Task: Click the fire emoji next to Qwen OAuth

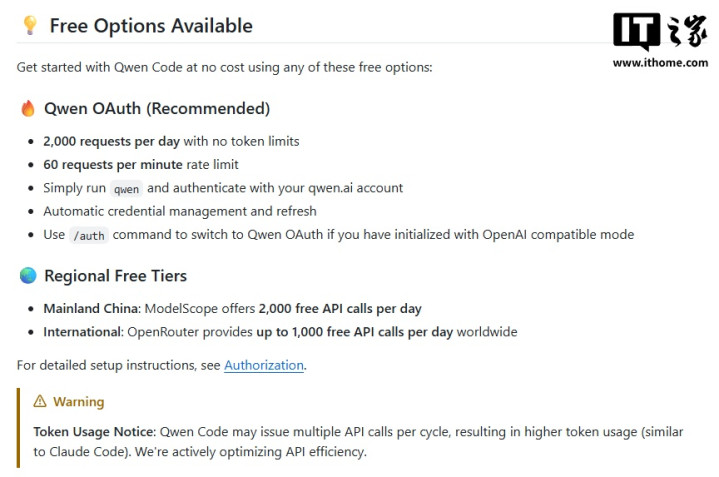Action: coord(28,108)
